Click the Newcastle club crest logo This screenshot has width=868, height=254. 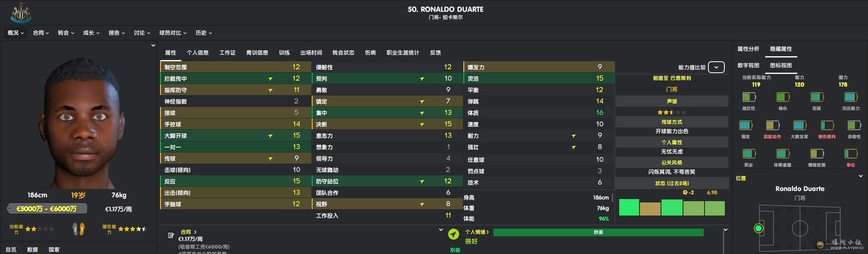coord(21,13)
